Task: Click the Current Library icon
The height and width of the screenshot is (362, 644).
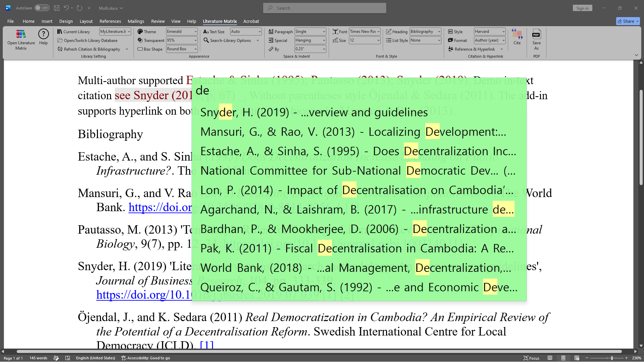Action: click(59, 32)
